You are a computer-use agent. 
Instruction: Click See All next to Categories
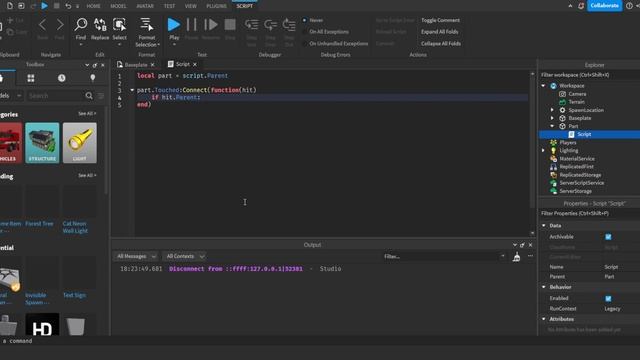pyautogui.click(x=87, y=113)
